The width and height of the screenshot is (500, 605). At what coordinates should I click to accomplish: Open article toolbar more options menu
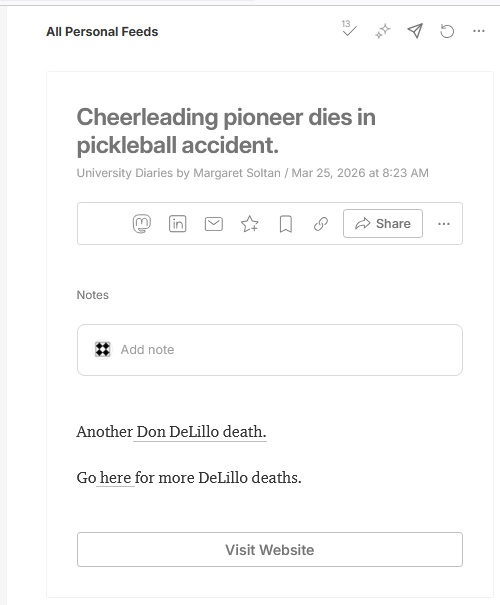pyautogui.click(x=444, y=224)
